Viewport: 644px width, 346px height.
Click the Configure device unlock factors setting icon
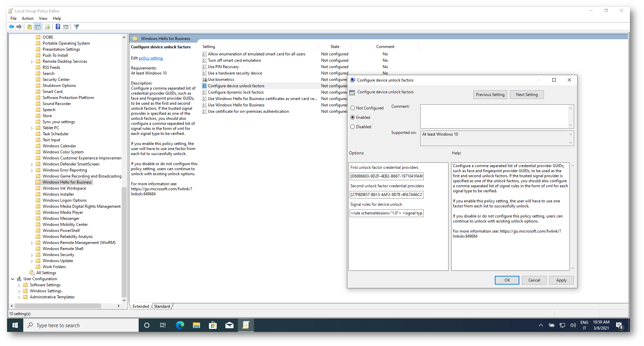[x=204, y=86]
